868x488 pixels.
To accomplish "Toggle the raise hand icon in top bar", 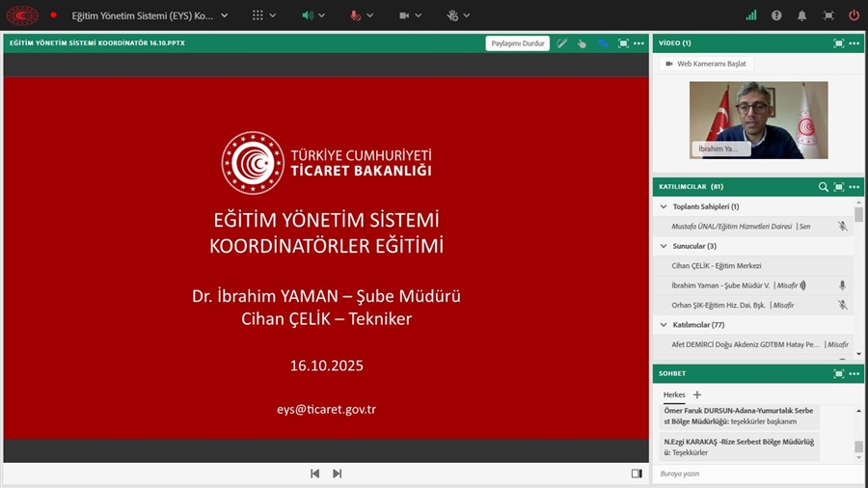I will (x=452, y=15).
